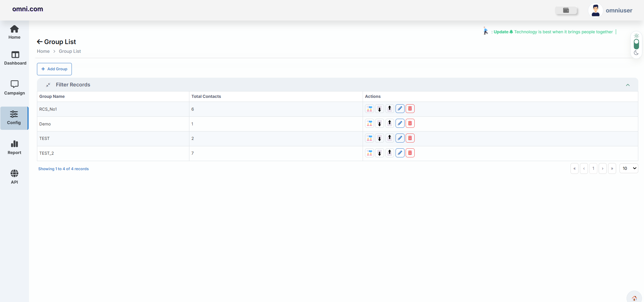
Task: Click download (down arrow) icon in TEST row
Action: [379, 138]
